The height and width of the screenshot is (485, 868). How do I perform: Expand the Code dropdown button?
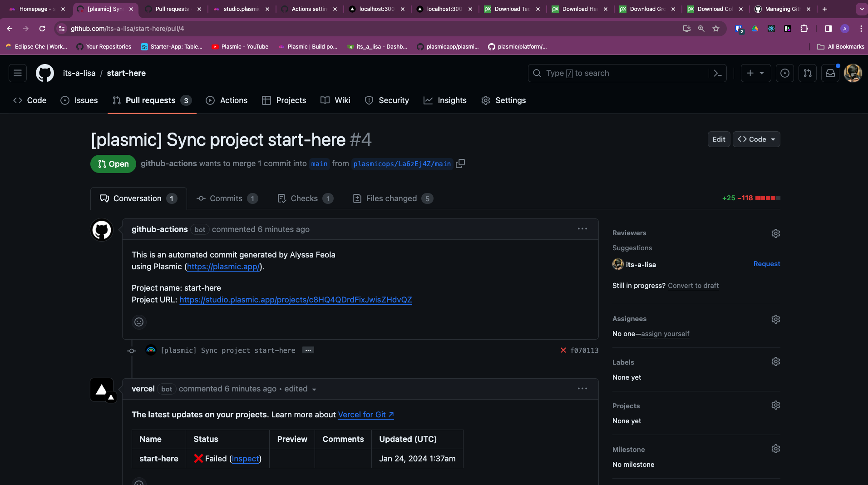pyautogui.click(x=756, y=139)
